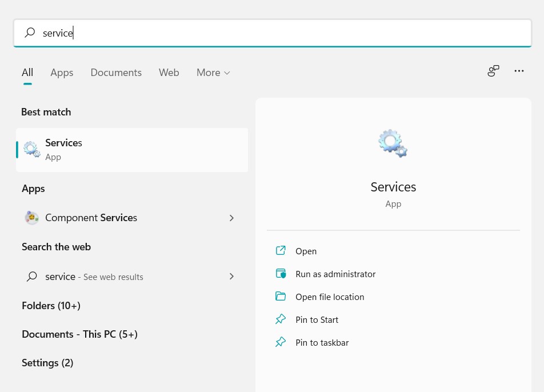Image resolution: width=544 pixels, height=392 pixels.
Task: Click the Component Services app icon
Action: (31, 218)
